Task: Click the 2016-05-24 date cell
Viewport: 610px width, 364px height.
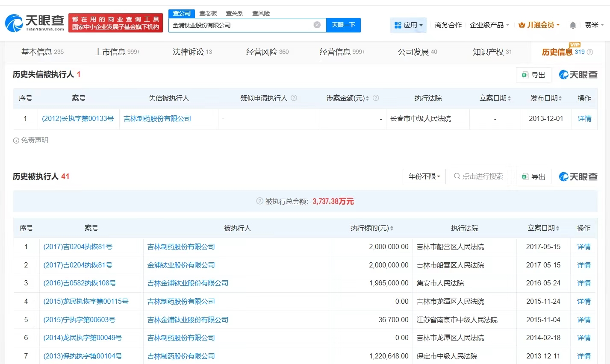Action: (x=543, y=283)
